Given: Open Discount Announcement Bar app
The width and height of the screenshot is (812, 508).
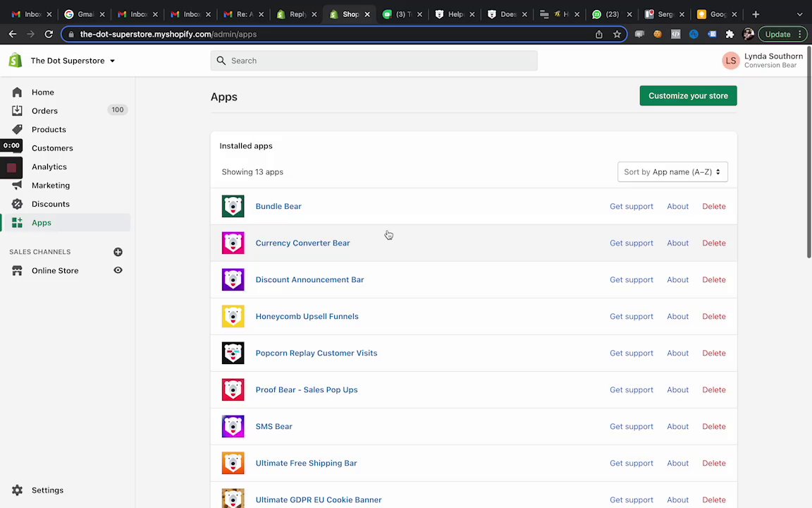Looking at the screenshot, I should click(x=309, y=280).
